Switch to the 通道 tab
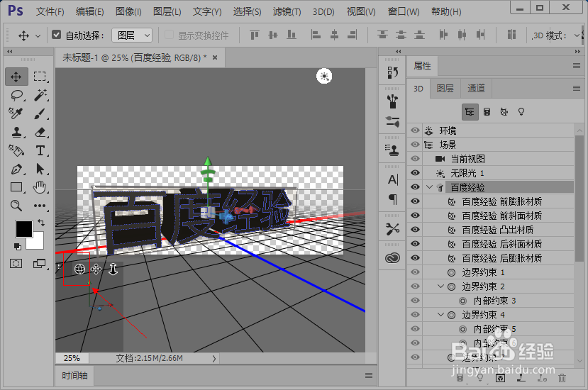The width and height of the screenshot is (588, 390). pos(476,89)
